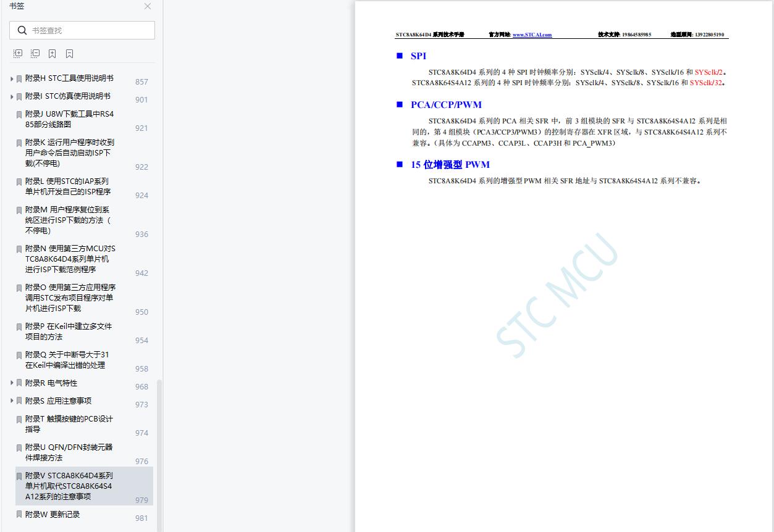
Task: Click the add bookmark icon
Action: [53, 54]
